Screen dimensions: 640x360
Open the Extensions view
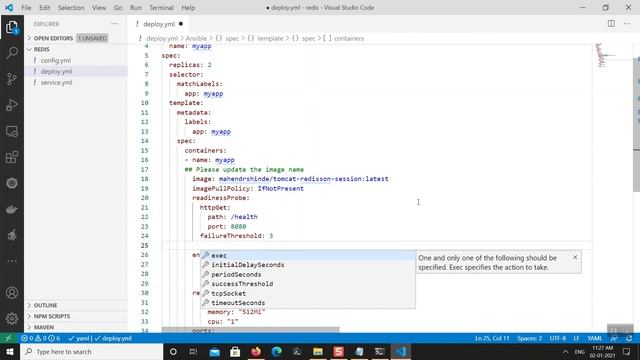12,157
